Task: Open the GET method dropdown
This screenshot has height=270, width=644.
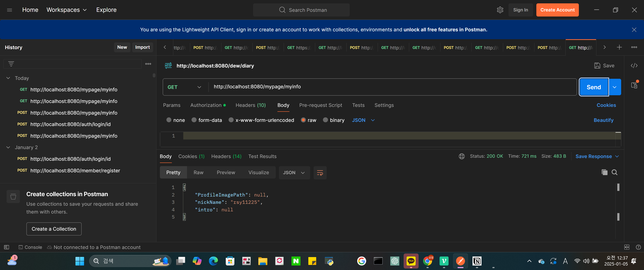Action: click(184, 87)
